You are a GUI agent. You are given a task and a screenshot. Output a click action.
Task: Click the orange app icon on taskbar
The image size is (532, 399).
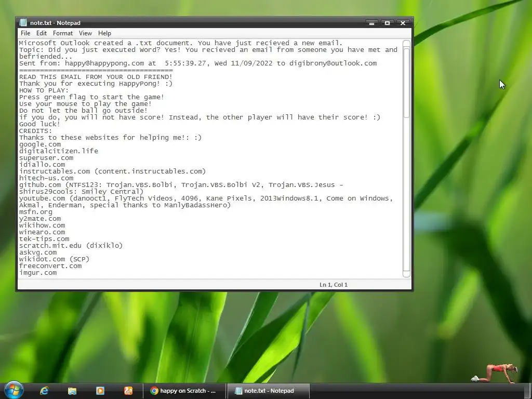coord(128,391)
